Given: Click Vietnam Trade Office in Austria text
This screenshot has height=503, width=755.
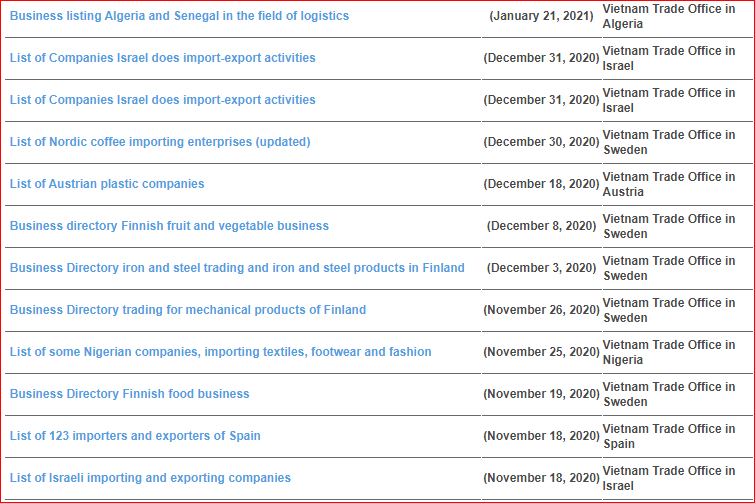Looking at the screenshot, I should 668,184.
